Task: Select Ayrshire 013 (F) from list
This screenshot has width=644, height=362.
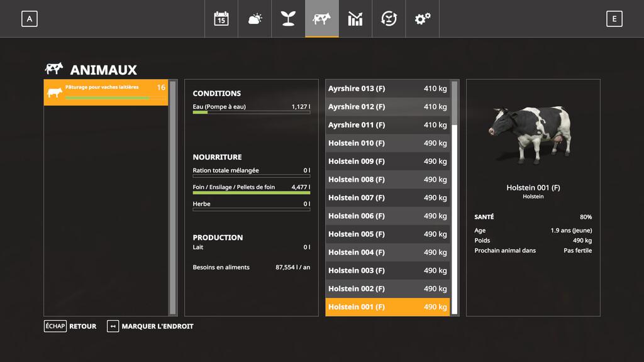Action: (x=387, y=89)
